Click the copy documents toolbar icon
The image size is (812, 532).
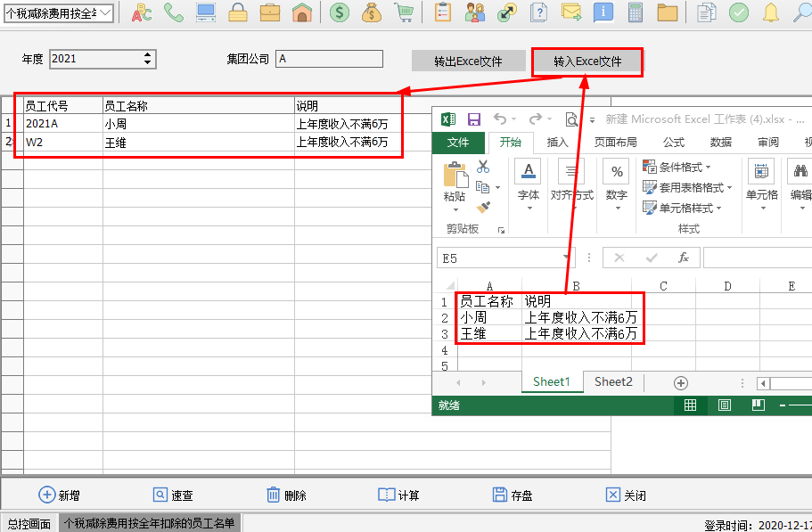pyautogui.click(x=706, y=12)
